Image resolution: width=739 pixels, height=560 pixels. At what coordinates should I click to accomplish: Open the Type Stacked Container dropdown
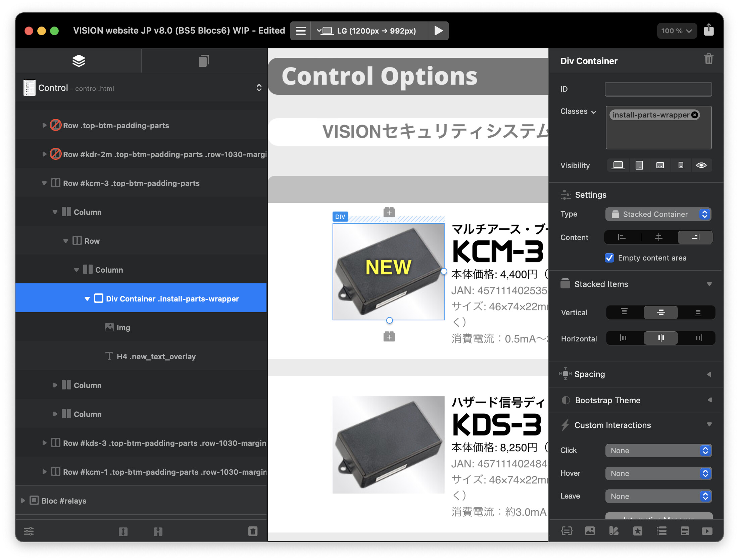pos(658,214)
